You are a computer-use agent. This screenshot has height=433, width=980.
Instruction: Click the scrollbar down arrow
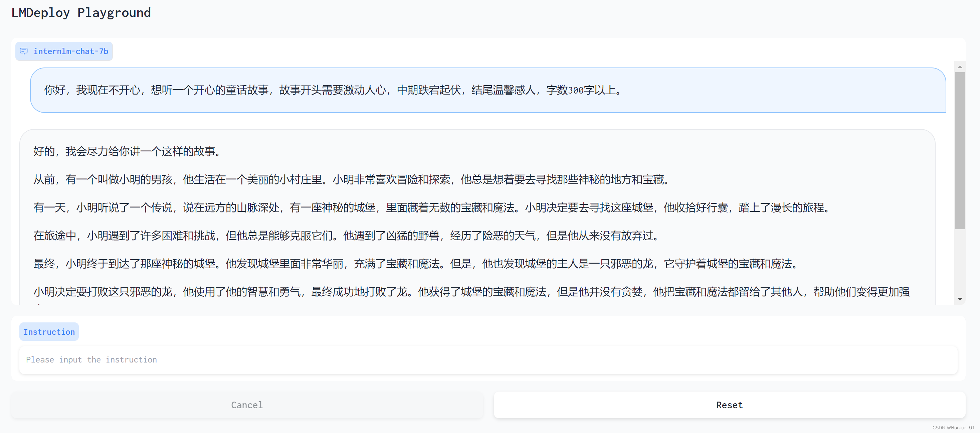coord(960,299)
